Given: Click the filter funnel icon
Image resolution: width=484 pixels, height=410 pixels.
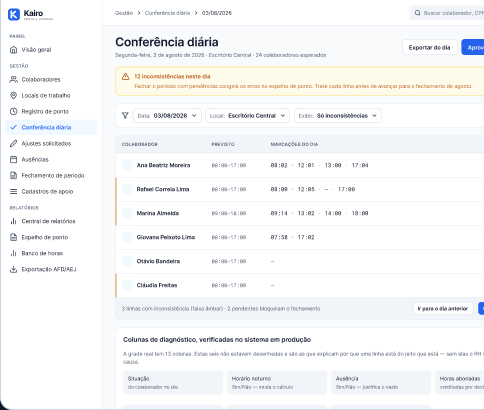Looking at the screenshot, I should coord(125,116).
